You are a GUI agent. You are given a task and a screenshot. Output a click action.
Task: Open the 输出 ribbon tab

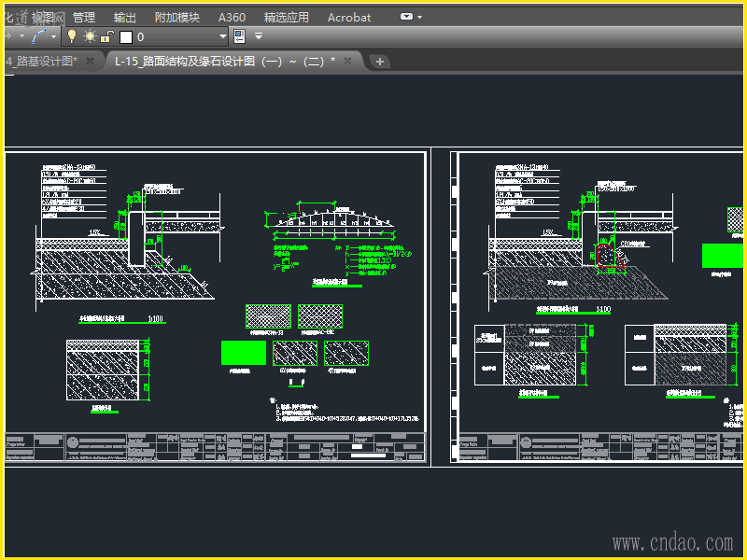(124, 17)
